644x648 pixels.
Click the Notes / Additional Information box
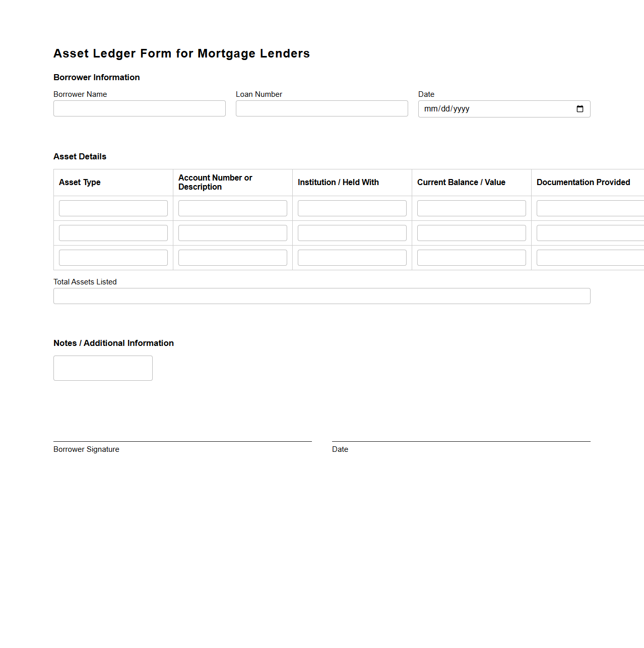pyautogui.click(x=103, y=368)
